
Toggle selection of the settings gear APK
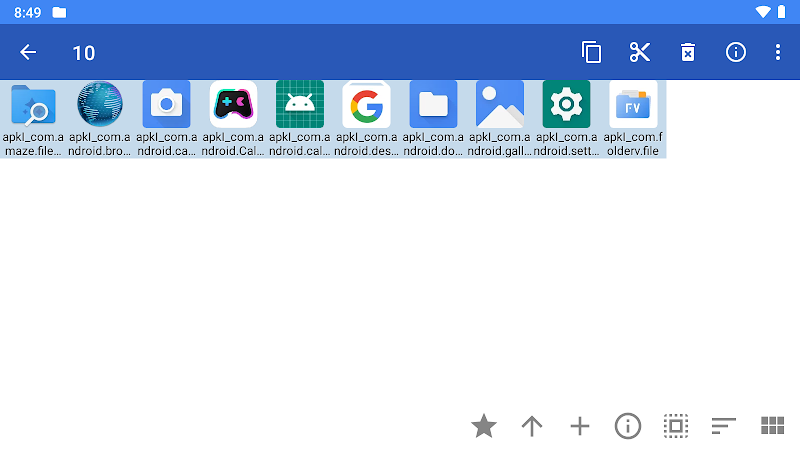[566, 118]
